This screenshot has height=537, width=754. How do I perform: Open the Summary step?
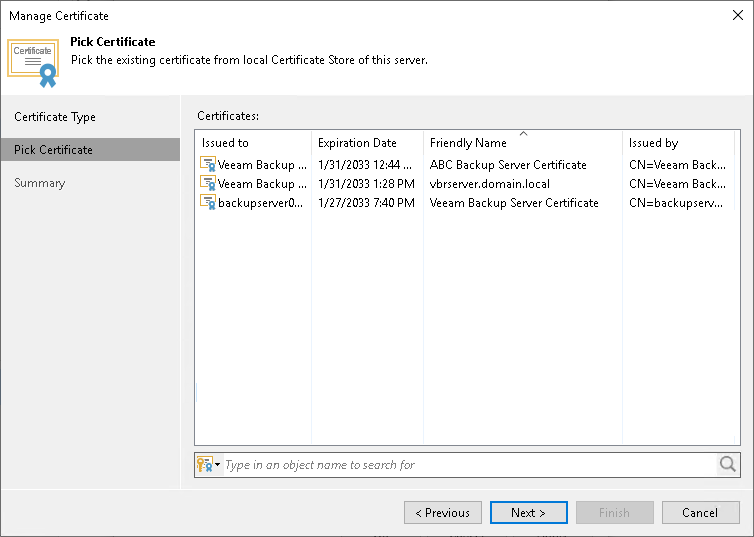(x=39, y=183)
